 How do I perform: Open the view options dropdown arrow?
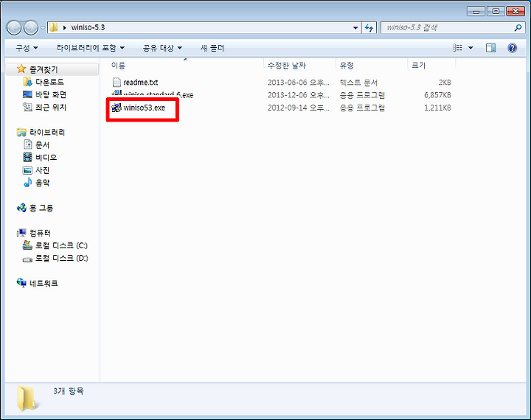[x=471, y=48]
